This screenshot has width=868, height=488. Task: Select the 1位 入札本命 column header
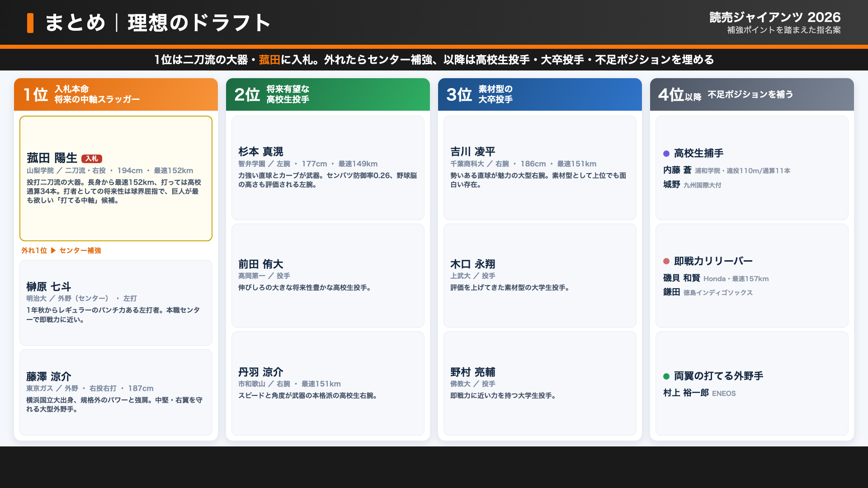click(116, 94)
